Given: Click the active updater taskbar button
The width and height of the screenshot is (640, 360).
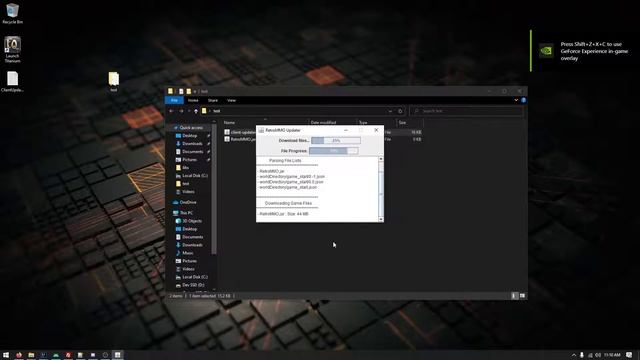Looking at the screenshot, I should coord(118,355).
